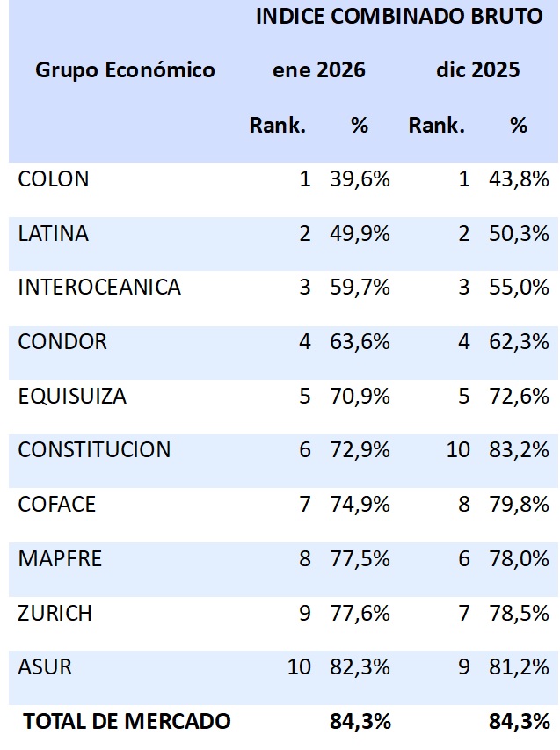Click the CONSTITUCION group name
The image size is (560, 750).
pos(94,450)
